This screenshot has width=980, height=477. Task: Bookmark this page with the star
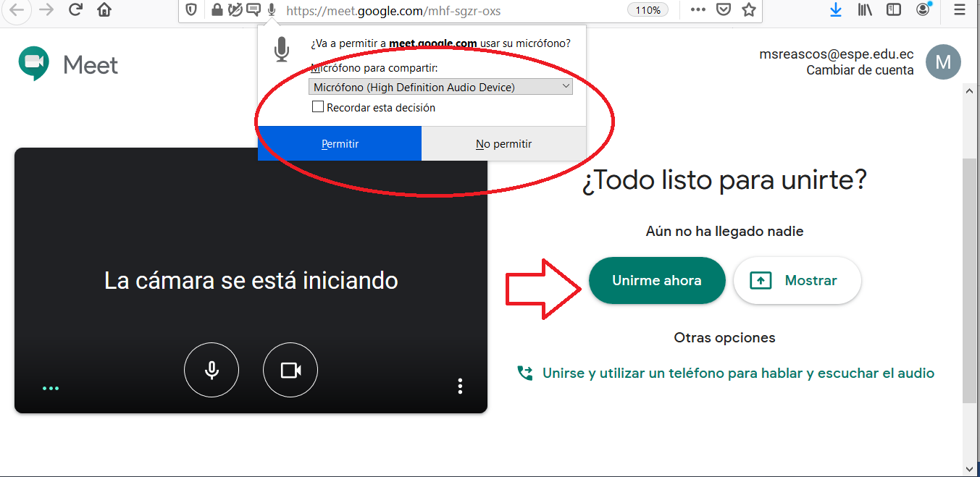click(x=749, y=10)
